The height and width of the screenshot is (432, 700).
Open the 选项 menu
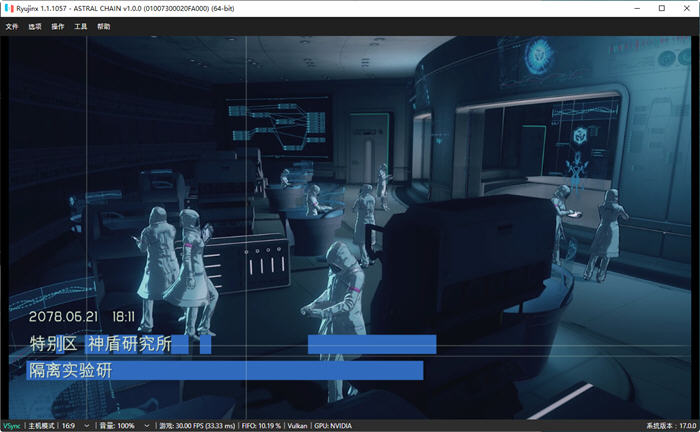click(x=35, y=27)
